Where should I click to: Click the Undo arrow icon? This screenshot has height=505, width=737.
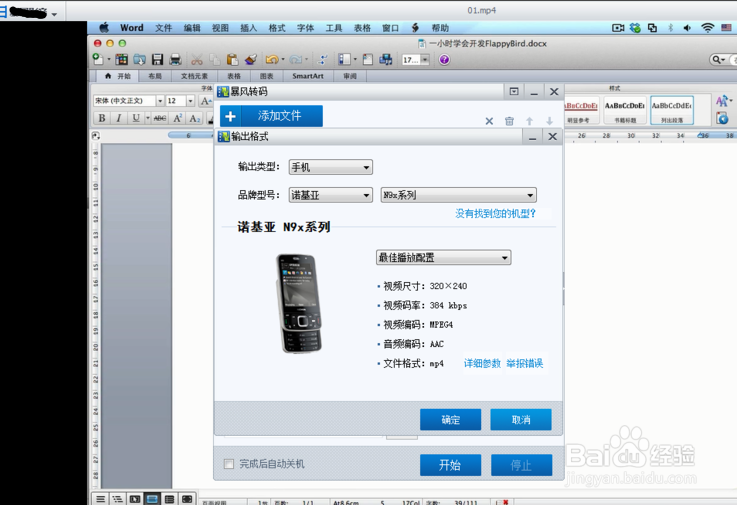pos(271,59)
